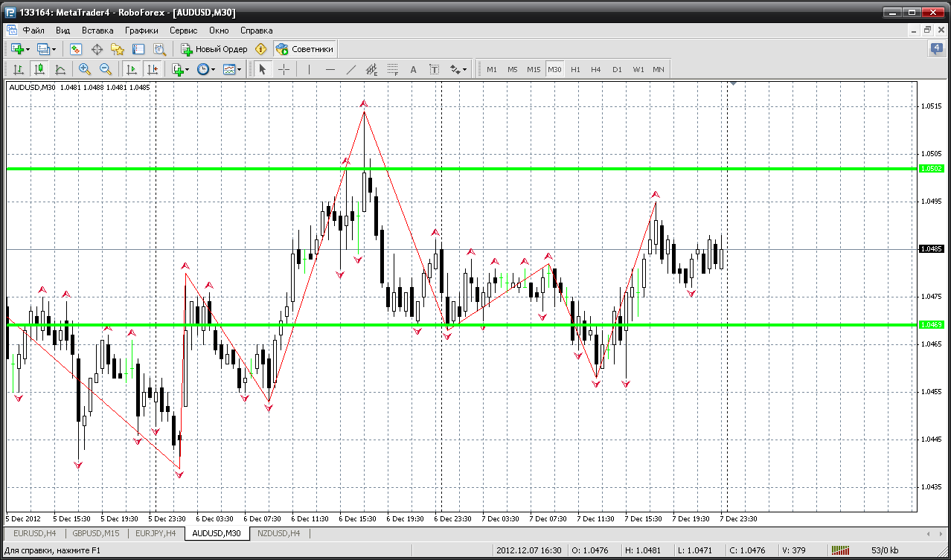The image size is (951, 560).
Task: Switch timeframe to M1
Action: [x=492, y=69]
